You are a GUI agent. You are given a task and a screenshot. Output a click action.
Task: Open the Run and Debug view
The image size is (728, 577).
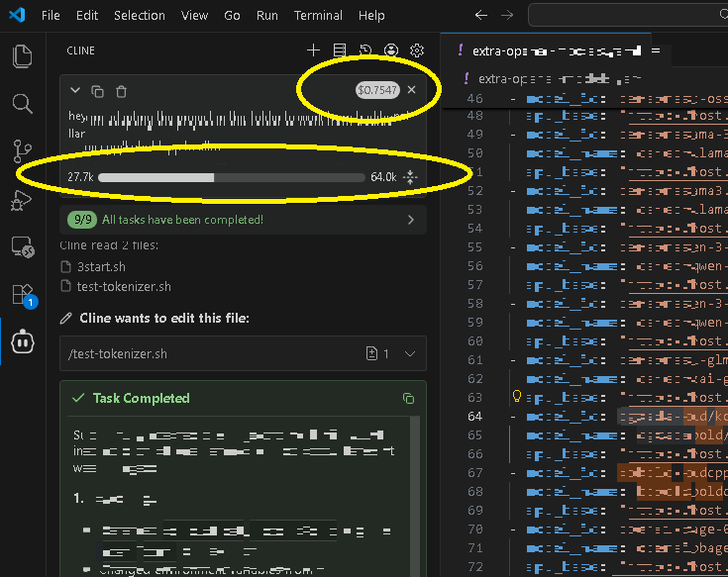(22, 199)
